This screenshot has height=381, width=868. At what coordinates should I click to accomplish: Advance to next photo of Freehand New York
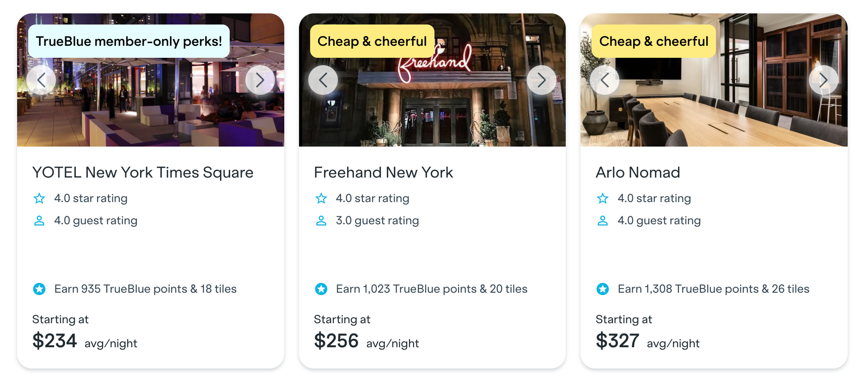542,80
